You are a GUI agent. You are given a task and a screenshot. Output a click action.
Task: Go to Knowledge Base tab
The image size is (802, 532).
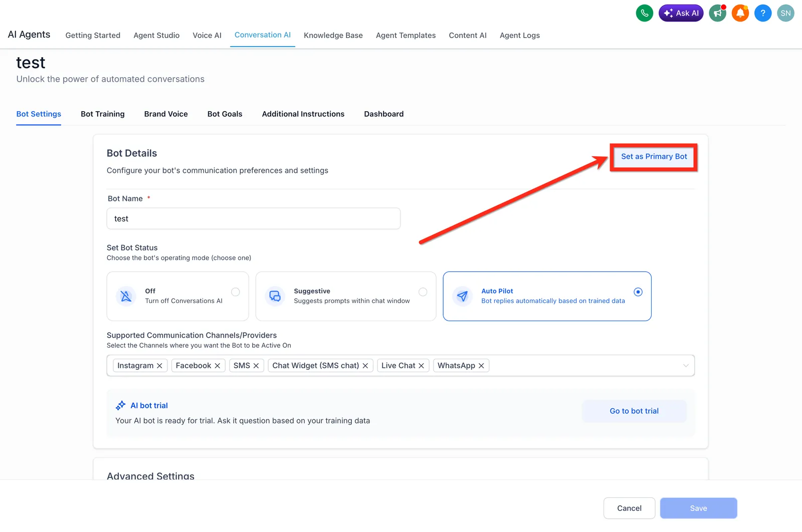(333, 35)
